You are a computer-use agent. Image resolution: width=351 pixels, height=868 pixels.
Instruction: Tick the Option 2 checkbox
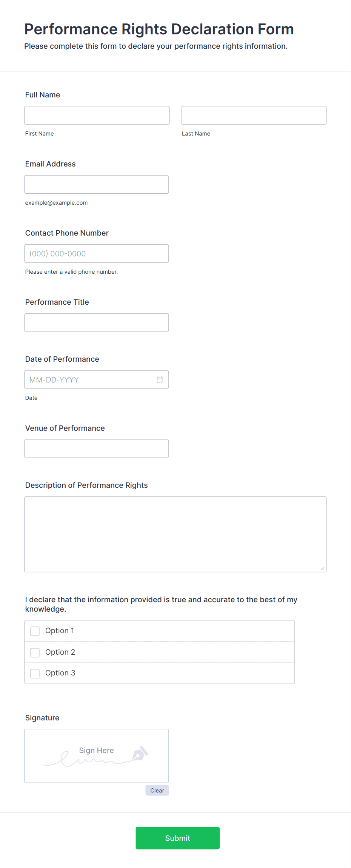tap(35, 652)
